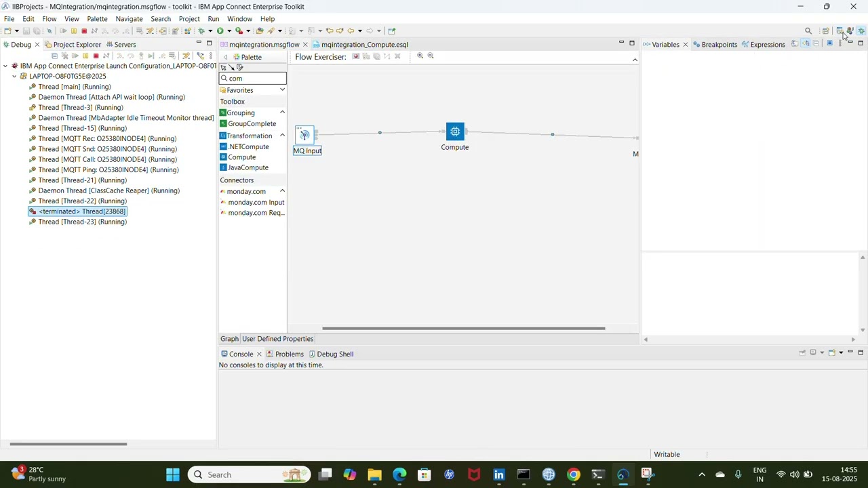Open the Problems tab
The image size is (868, 488).
pos(285,354)
